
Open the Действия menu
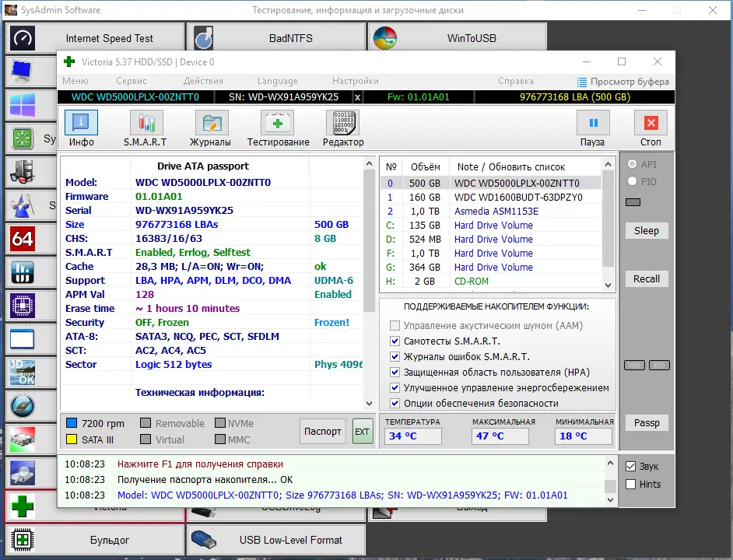[203, 81]
